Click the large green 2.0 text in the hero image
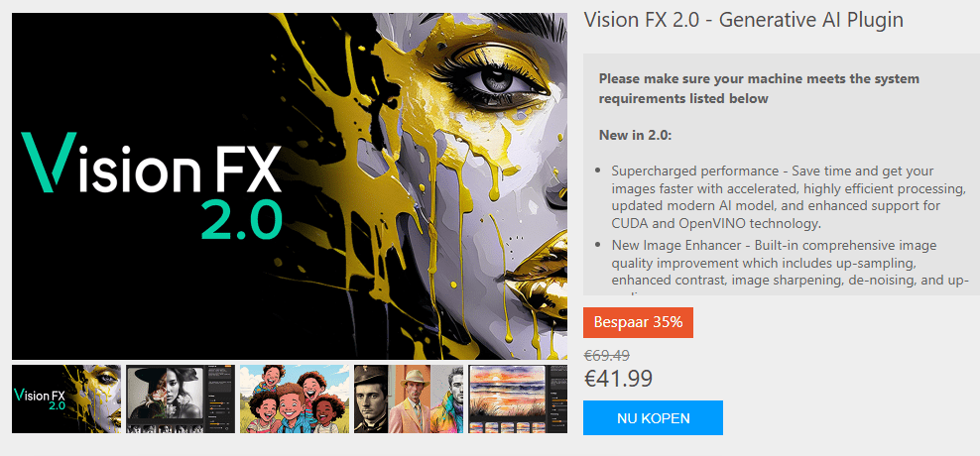Image resolution: width=980 pixels, height=456 pixels. point(241,219)
